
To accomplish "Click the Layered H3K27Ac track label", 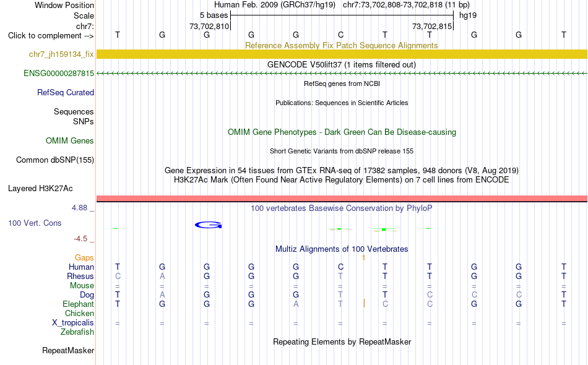I will (40, 188).
